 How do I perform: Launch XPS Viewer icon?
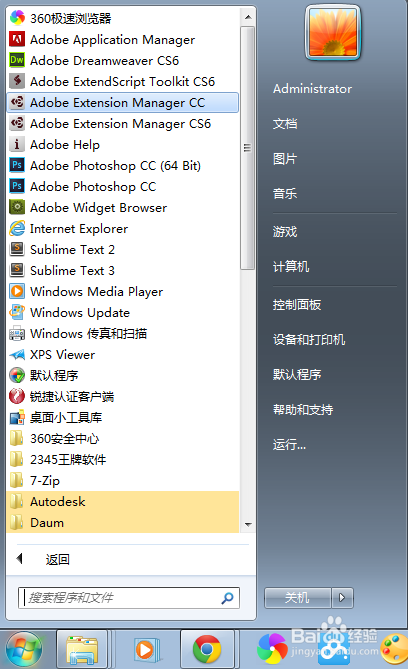click(17, 354)
